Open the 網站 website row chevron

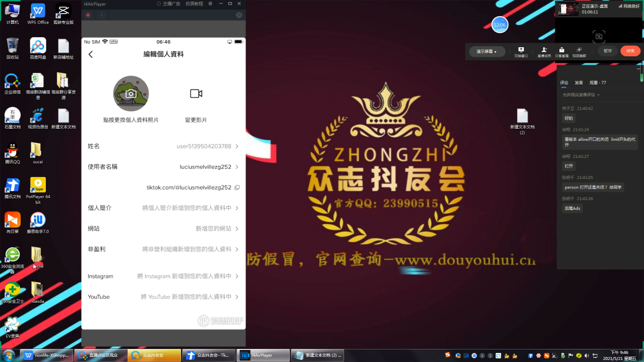[x=237, y=229]
